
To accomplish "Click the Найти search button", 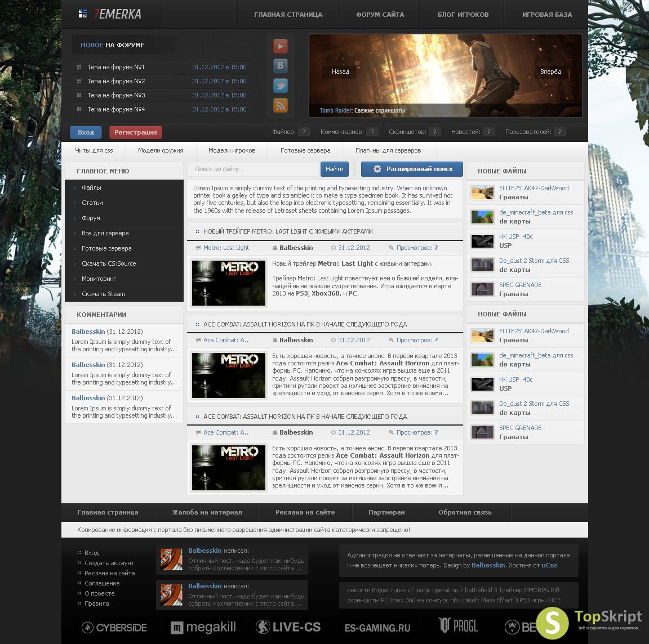I will click(335, 169).
